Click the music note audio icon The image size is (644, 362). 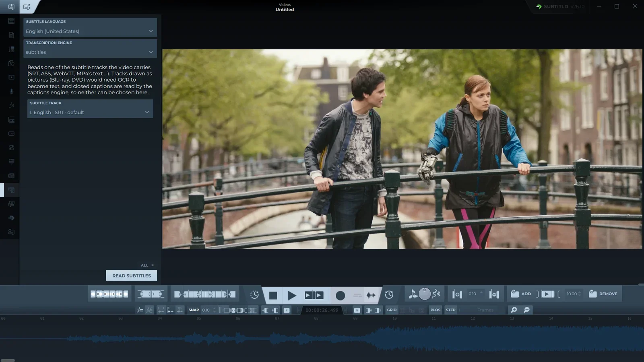coord(413,294)
